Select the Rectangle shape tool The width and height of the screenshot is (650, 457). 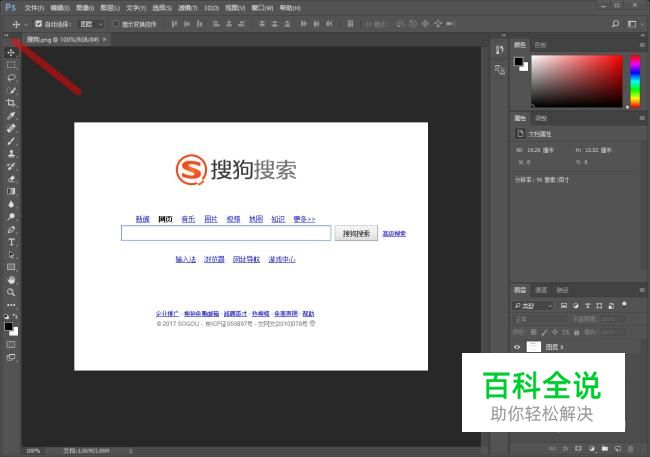11,267
